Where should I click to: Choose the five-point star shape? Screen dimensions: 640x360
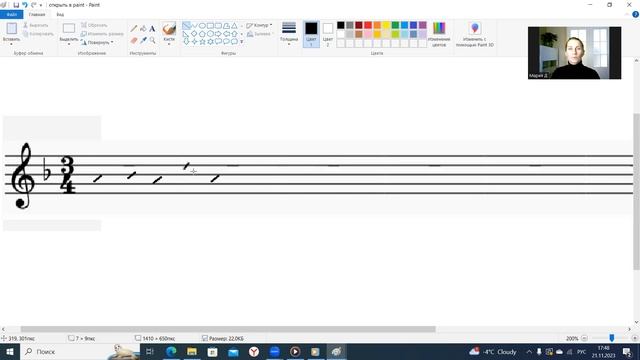click(202, 42)
